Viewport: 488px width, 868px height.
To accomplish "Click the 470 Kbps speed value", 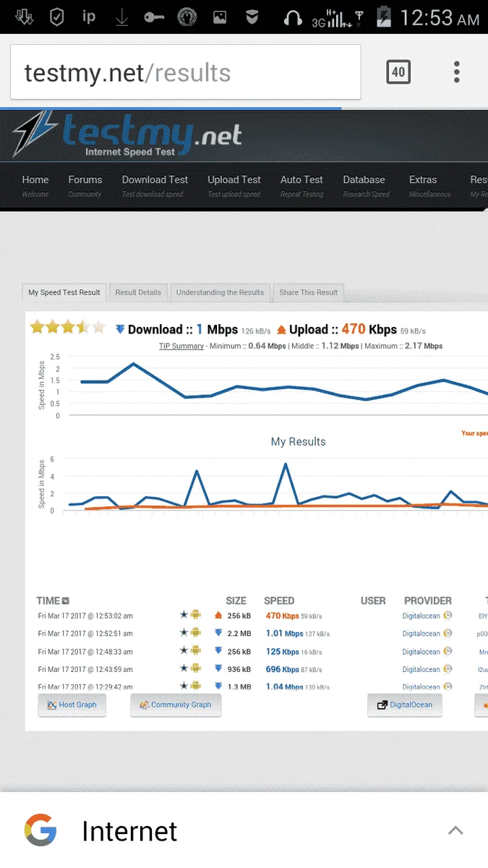I will click(282, 616).
